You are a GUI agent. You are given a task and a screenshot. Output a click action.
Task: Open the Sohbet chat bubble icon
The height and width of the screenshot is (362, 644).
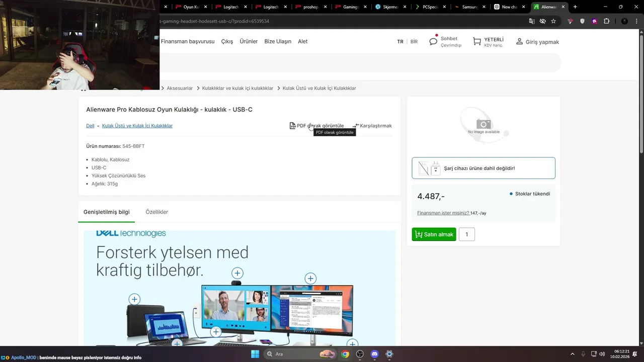[x=433, y=41]
